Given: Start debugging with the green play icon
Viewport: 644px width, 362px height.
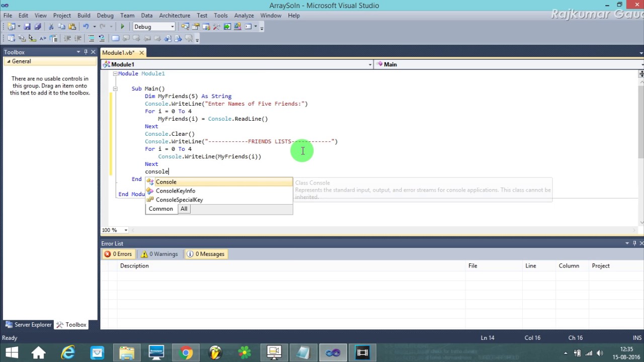Looking at the screenshot, I should 122,27.
